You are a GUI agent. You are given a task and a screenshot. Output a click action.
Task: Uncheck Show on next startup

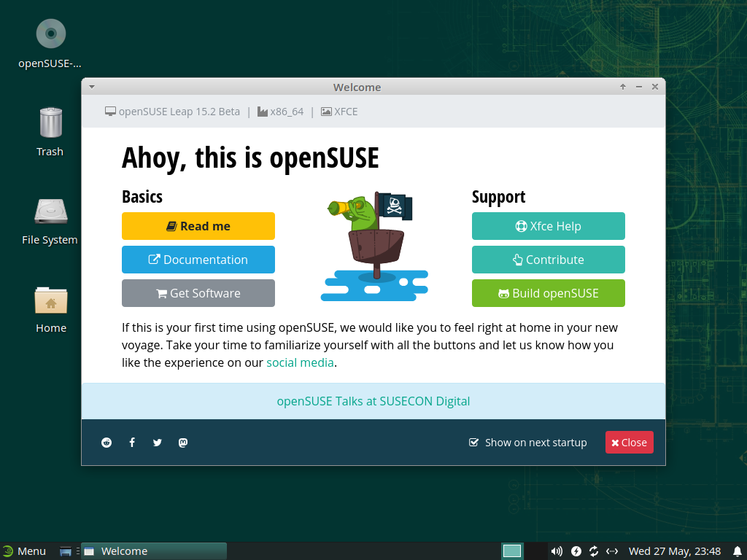pos(473,443)
